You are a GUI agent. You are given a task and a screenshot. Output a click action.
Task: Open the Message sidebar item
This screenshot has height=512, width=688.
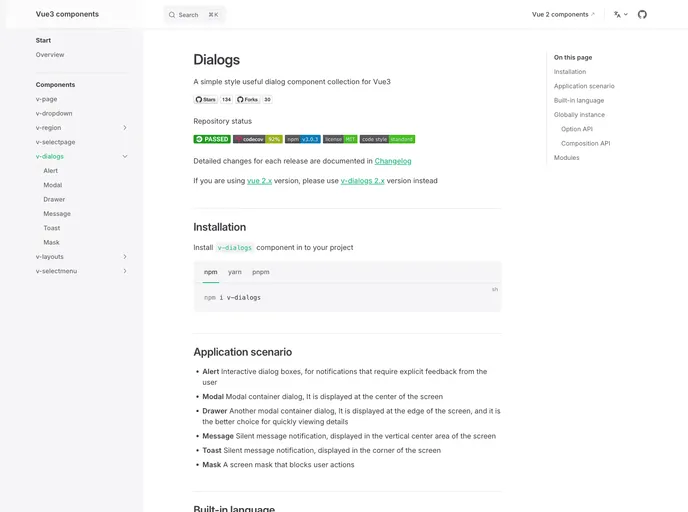(57, 214)
